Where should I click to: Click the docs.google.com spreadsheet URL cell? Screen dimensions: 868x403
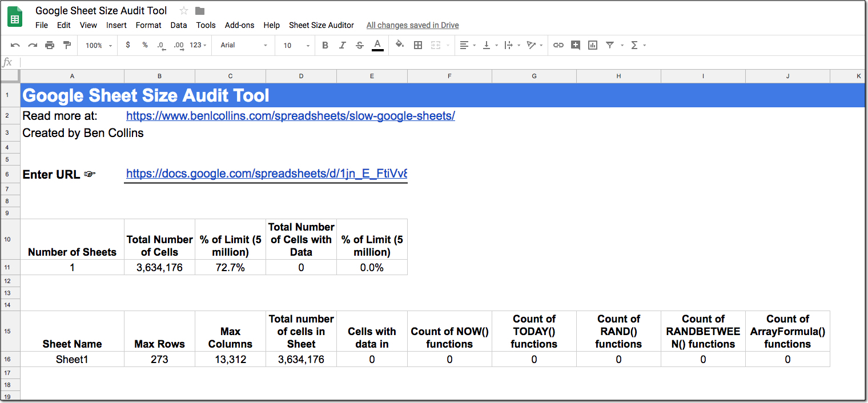tap(266, 174)
